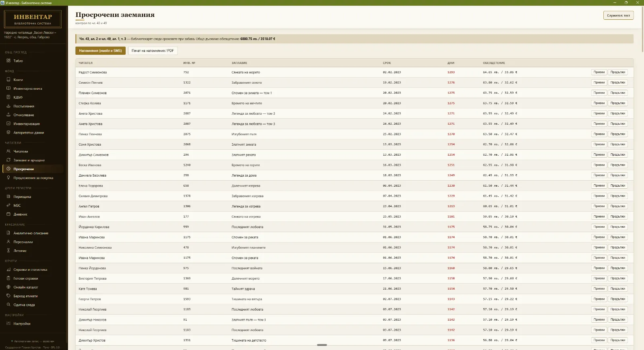
Task: Click the Служител: тест button
Action: click(x=618, y=15)
